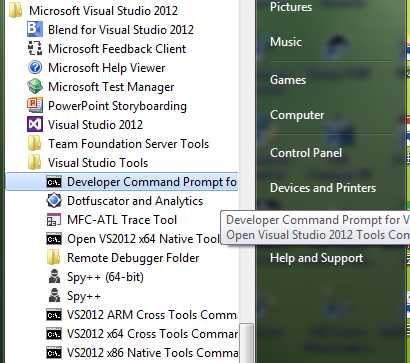The height and width of the screenshot is (363, 410).
Task: Launch Microsoft Test Manager icon
Action: tap(35, 87)
